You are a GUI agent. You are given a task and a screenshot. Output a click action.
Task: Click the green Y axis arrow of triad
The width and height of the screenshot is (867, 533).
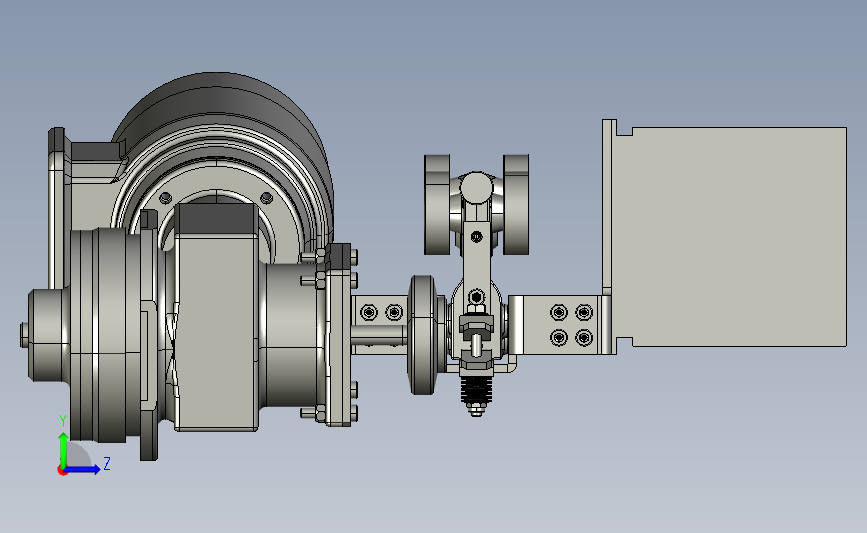63,450
